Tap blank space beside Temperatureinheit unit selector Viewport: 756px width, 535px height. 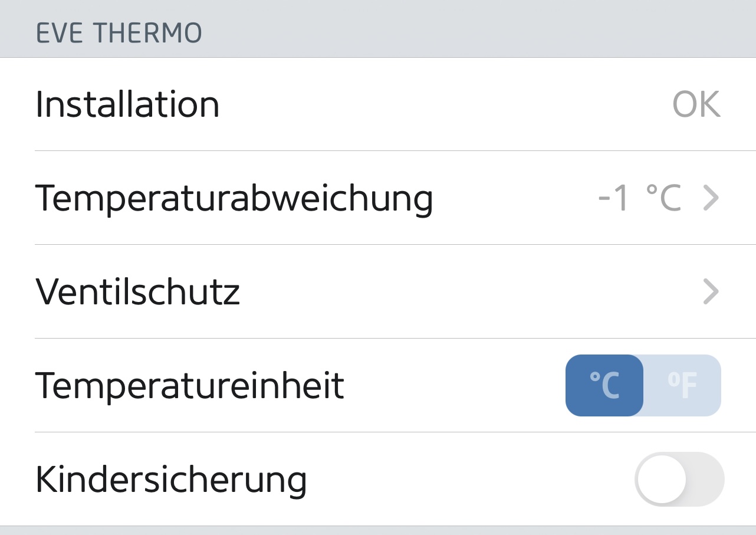click(454, 386)
